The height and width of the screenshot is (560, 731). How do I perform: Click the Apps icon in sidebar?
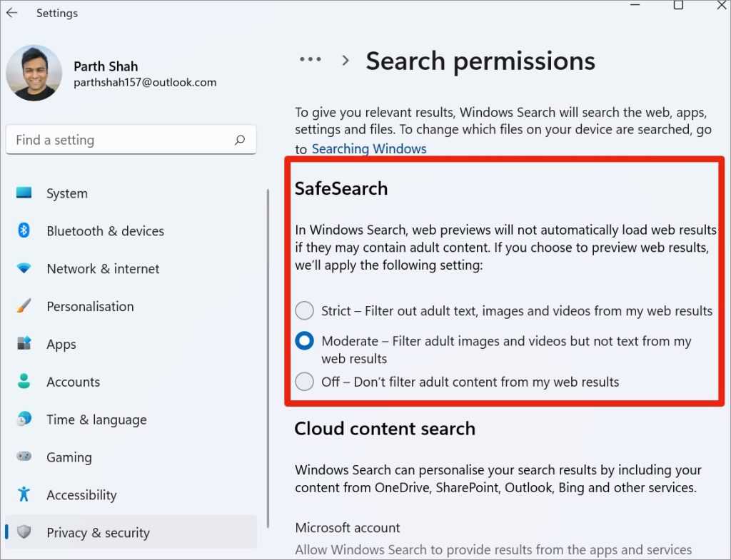click(24, 344)
